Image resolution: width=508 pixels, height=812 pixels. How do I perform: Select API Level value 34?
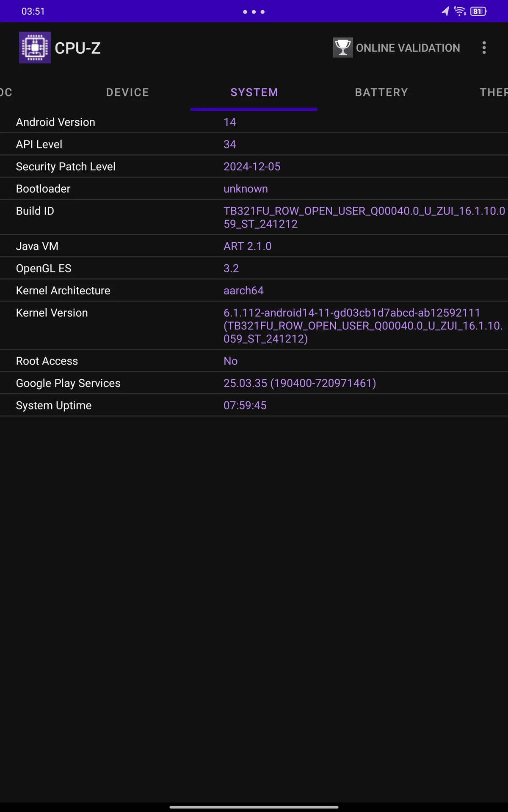click(x=229, y=144)
